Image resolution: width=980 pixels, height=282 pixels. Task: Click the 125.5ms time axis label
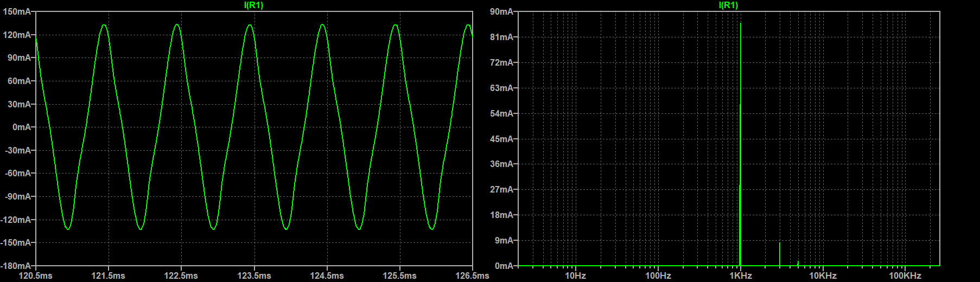(400, 275)
